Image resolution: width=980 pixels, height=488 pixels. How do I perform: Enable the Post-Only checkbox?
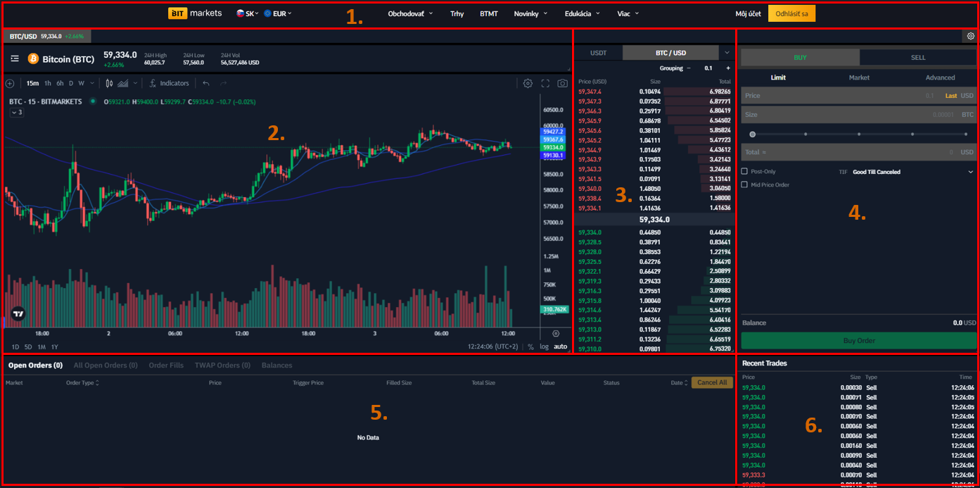(745, 171)
